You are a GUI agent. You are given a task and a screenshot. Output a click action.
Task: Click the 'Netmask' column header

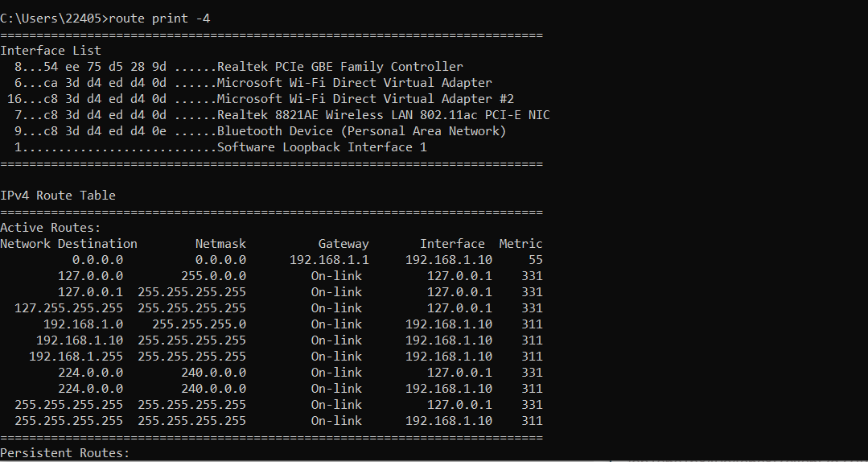221,244
